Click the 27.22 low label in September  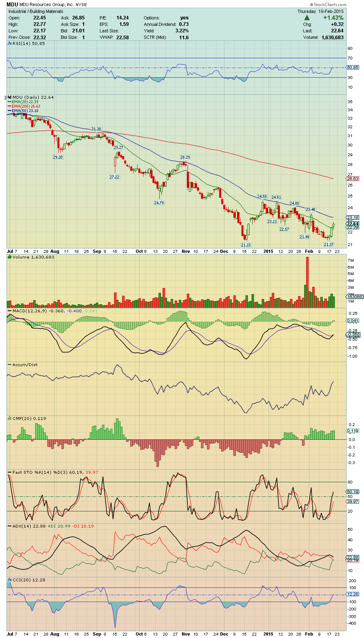pos(114,177)
